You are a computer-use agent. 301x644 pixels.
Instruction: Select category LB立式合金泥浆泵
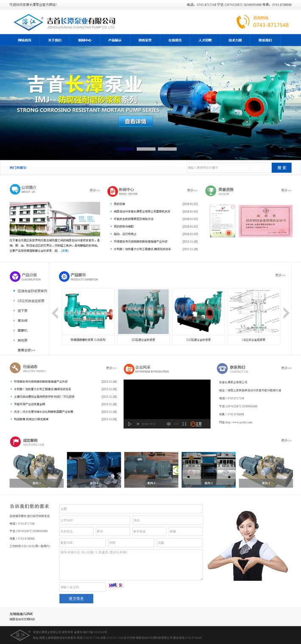tap(31, 301)
